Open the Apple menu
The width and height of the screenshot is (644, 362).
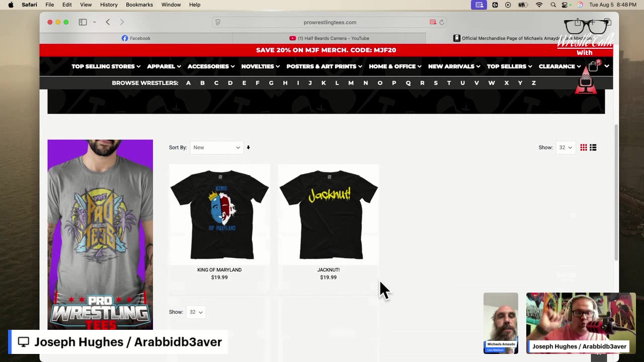click(11, 5)
